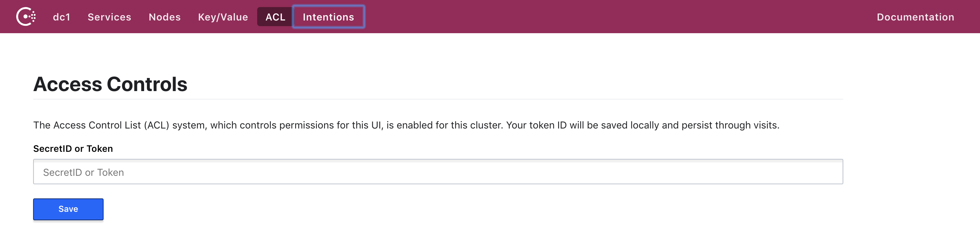This screenshot has height=245, width=980.
Task: Click the ACL description paragraph
Action: pyautogui.click(x=406, y=125)
